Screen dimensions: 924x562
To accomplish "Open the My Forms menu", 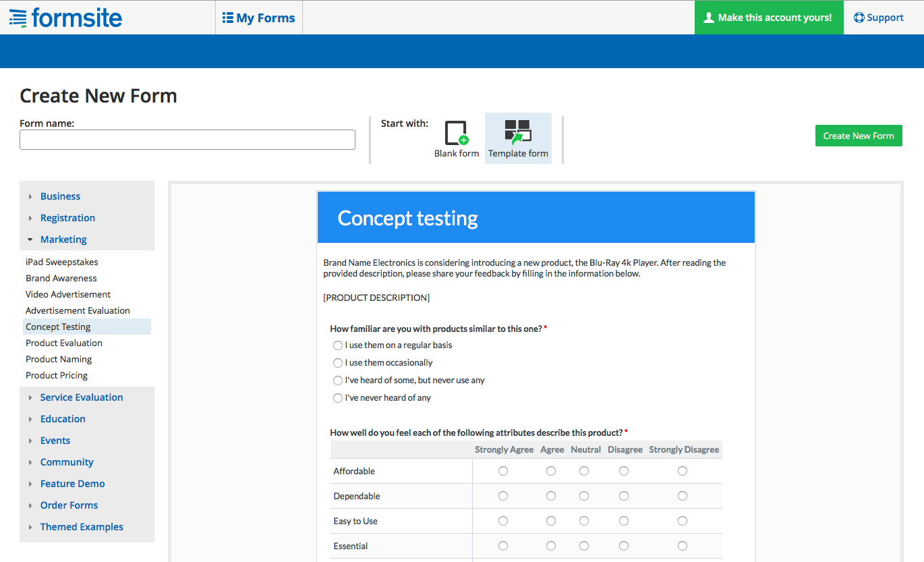I will (259, 18).
